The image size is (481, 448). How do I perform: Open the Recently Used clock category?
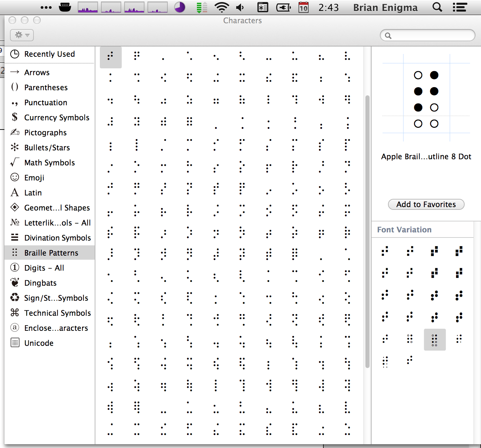(50, 54)
